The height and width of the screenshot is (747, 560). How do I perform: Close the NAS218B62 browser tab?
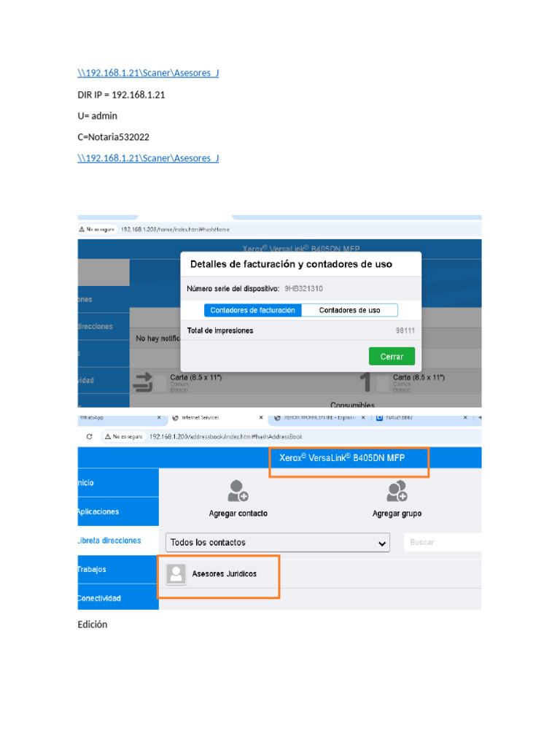click(465, 418)
